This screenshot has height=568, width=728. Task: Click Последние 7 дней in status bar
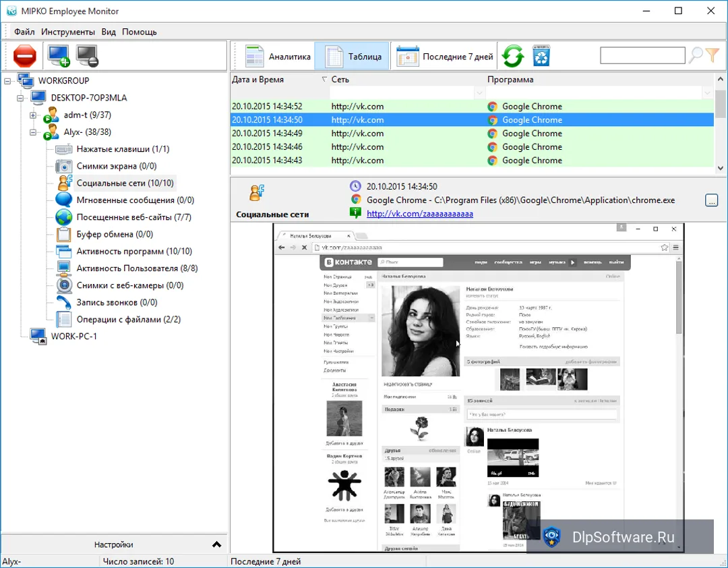266,561
